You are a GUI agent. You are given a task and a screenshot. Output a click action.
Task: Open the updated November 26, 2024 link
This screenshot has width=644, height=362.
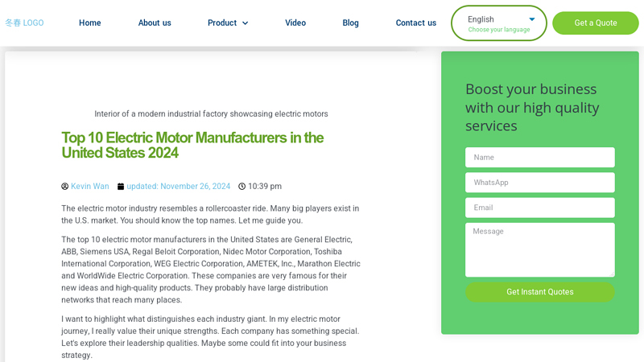178,187
